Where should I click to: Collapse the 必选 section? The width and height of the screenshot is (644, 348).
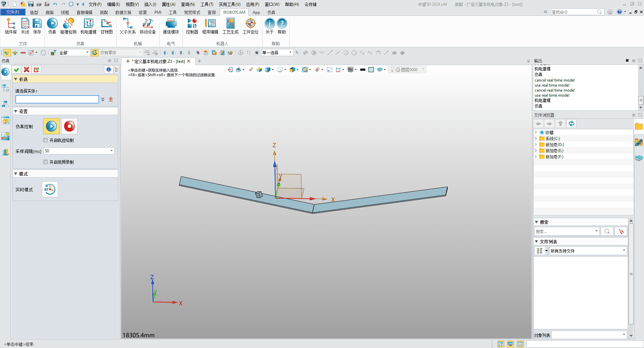[x=15, y=79]
